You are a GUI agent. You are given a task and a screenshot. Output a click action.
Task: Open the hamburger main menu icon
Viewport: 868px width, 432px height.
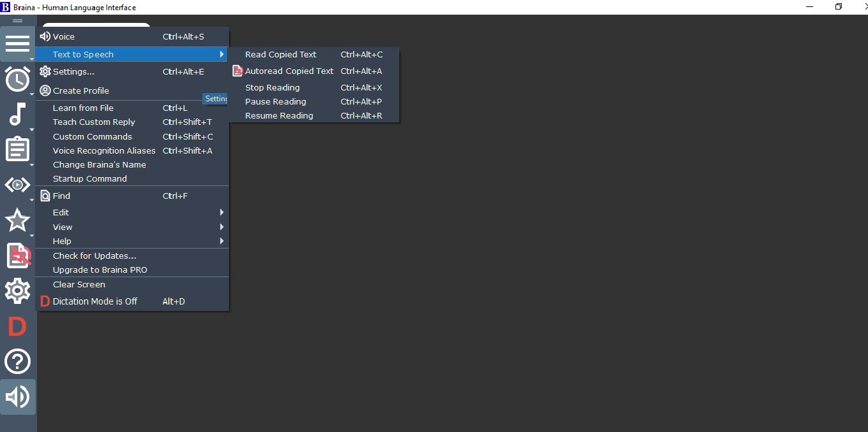(17, 43)
